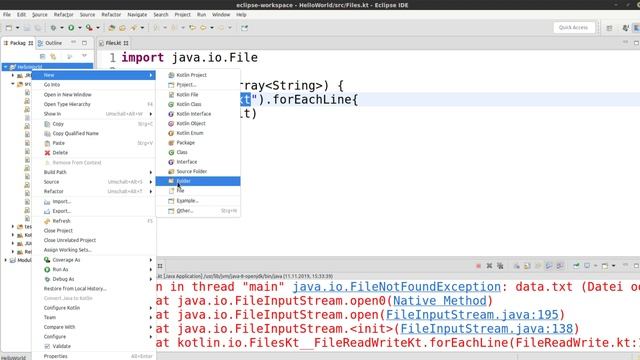Click Remove Launch icon in the Console toolbar
The image size is (640, 360).
tap(489, 266)
